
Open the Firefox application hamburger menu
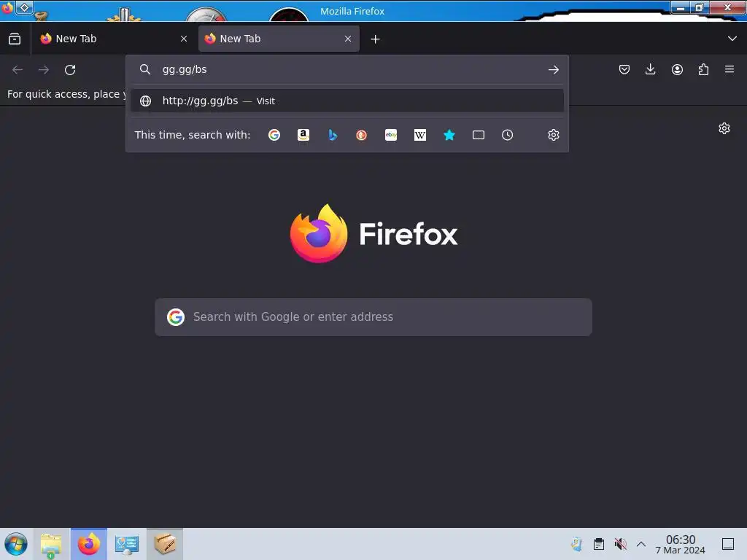(729, 69)
